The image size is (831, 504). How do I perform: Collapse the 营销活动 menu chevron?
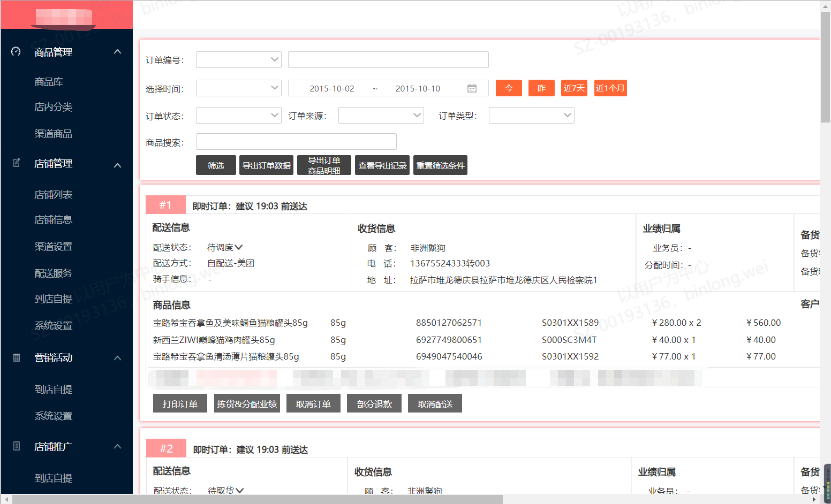(x=118, y=357)
